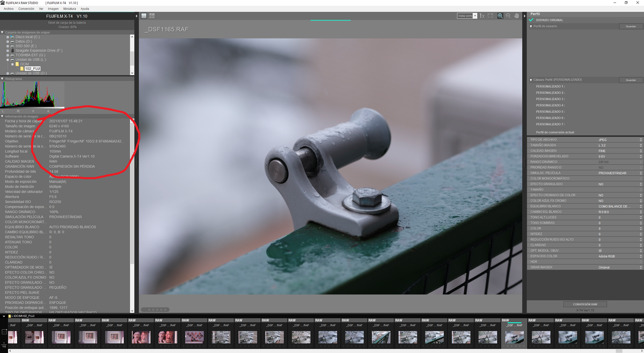Collapse the Unidad de USB (L:) node
Screen dimensions: 644x353
coord(8,60)
